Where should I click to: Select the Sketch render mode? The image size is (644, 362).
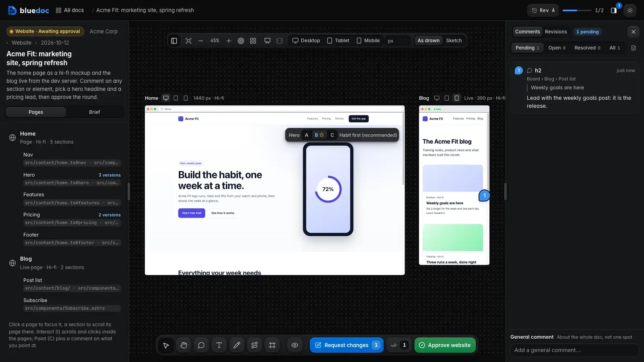tap(454, 41)
